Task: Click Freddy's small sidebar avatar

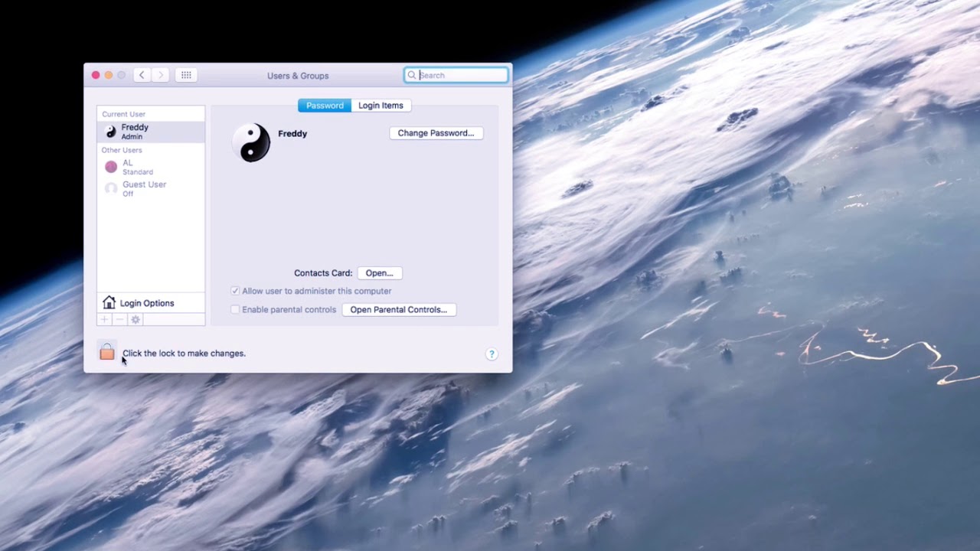Action: tap(111, 132)
